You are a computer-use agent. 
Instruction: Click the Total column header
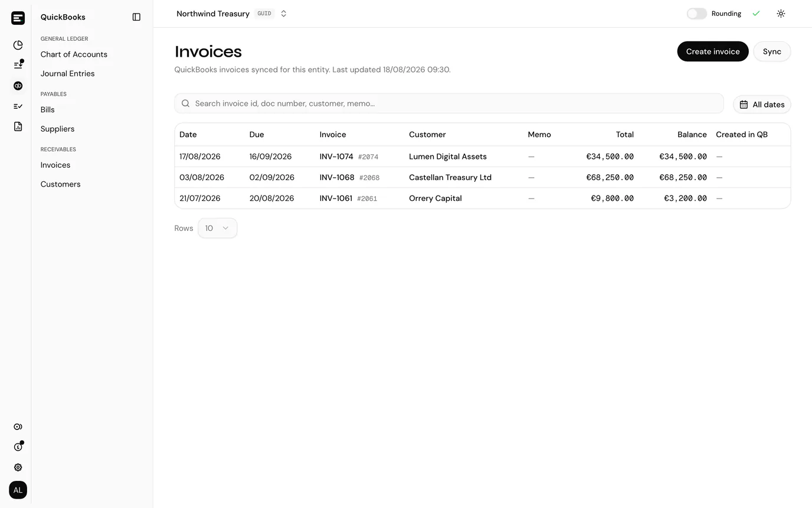pyautogui.click(x=625, y=135)
